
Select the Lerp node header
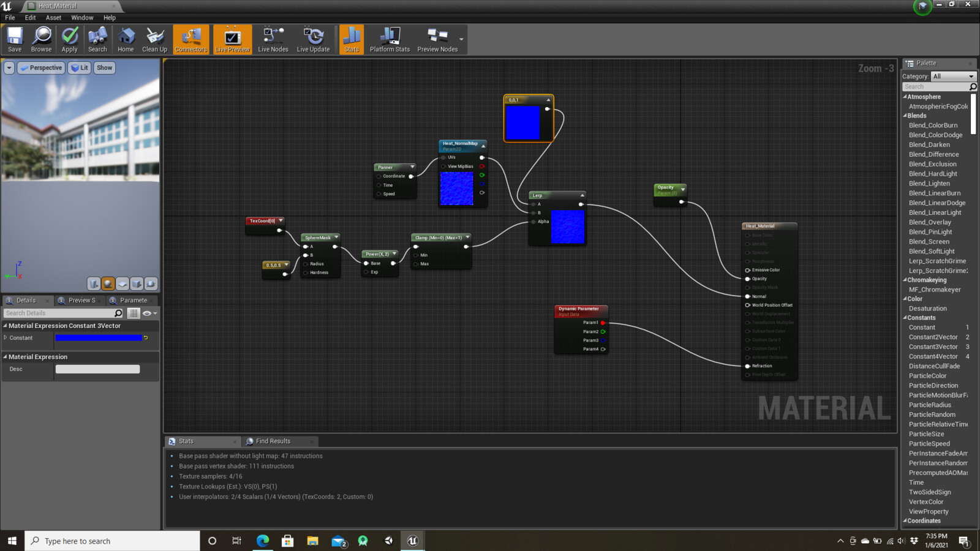point(557,195)
